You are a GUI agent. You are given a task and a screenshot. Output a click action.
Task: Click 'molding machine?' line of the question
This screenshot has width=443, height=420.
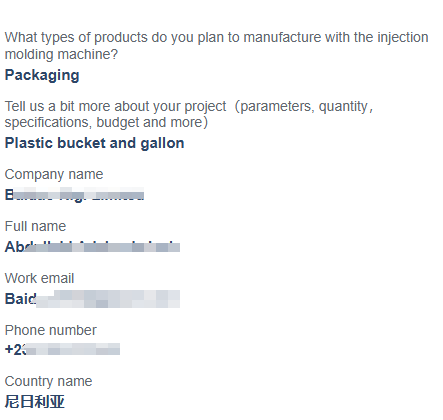(61, 54)
